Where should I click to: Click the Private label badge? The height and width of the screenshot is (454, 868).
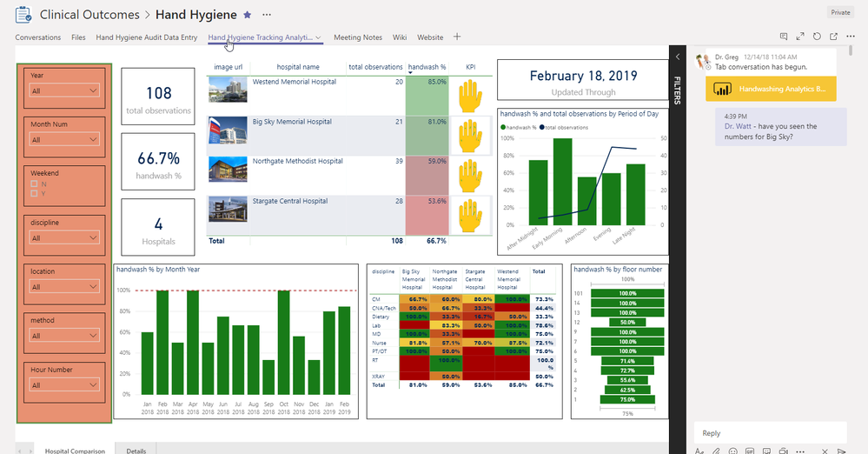click(840, 12)
